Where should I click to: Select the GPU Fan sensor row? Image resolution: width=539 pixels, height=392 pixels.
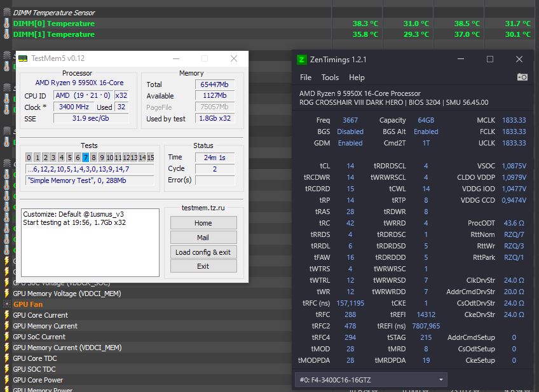click(x=146, y=304)
